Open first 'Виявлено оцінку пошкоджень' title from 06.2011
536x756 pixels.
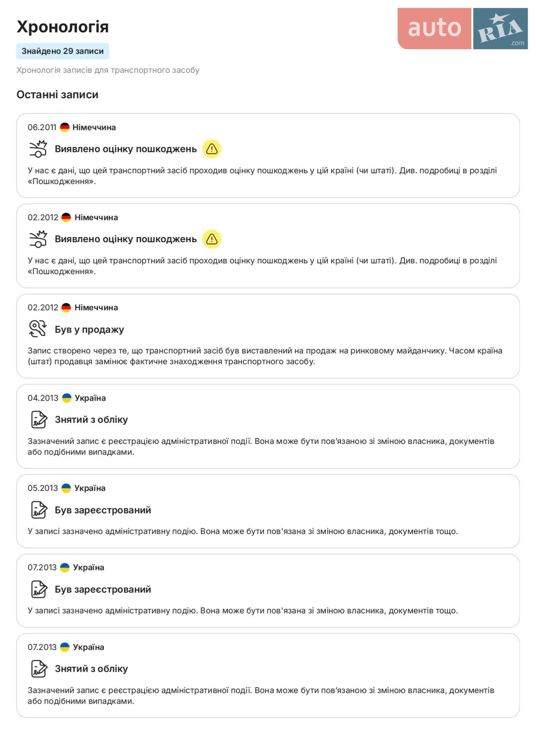126,149
